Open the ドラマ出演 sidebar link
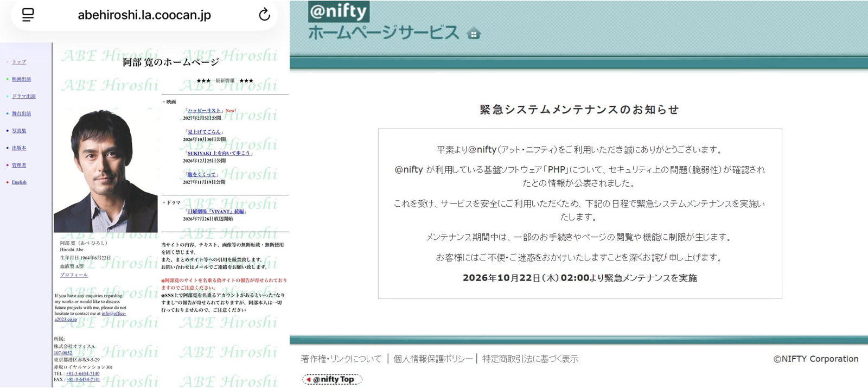 [24, 97]
